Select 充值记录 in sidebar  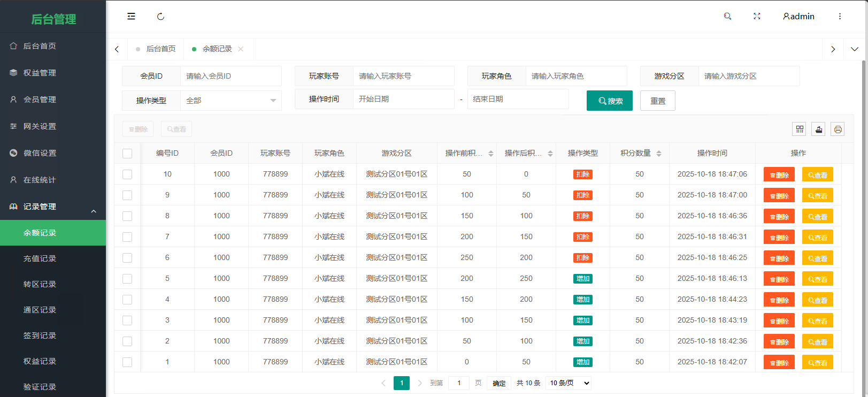(x=53, y=258)
